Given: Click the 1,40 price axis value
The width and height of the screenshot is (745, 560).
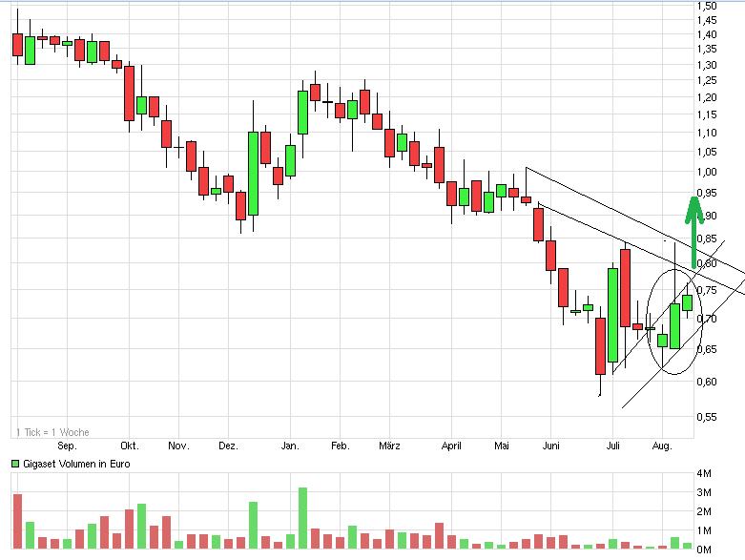Looking at the screenshot, I should [707, 34].
